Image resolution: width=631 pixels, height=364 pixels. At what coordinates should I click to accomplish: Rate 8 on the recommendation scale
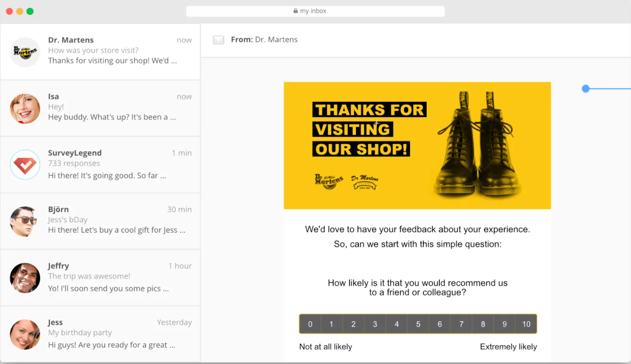(x=483, y=324)
